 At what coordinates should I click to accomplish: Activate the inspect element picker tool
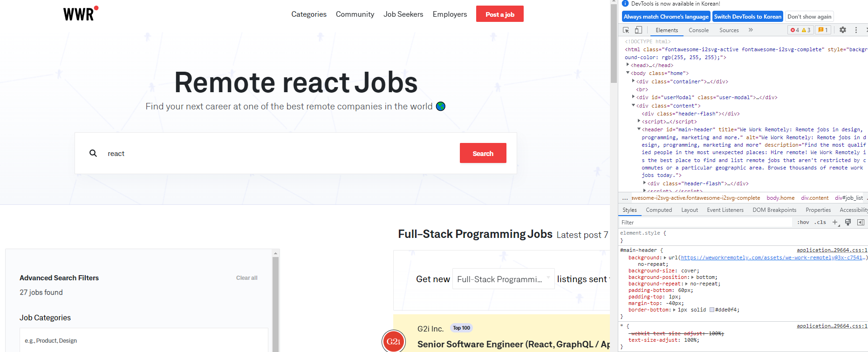coord(626,30)
